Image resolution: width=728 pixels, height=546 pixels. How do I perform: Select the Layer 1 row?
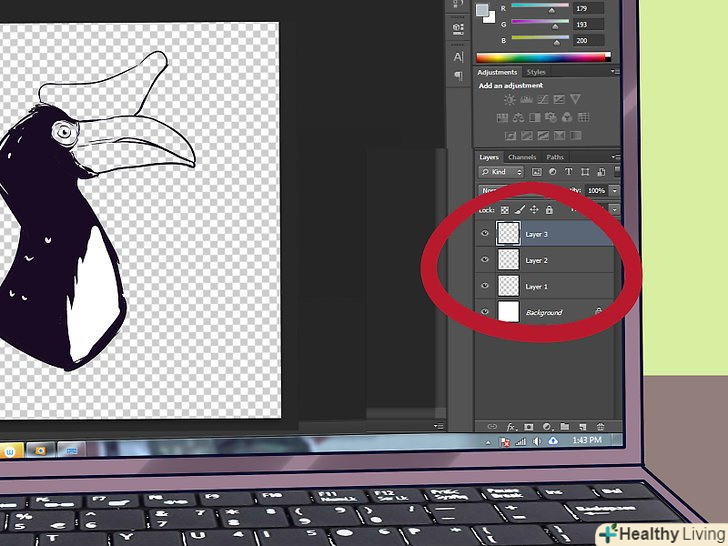(545, 286)
